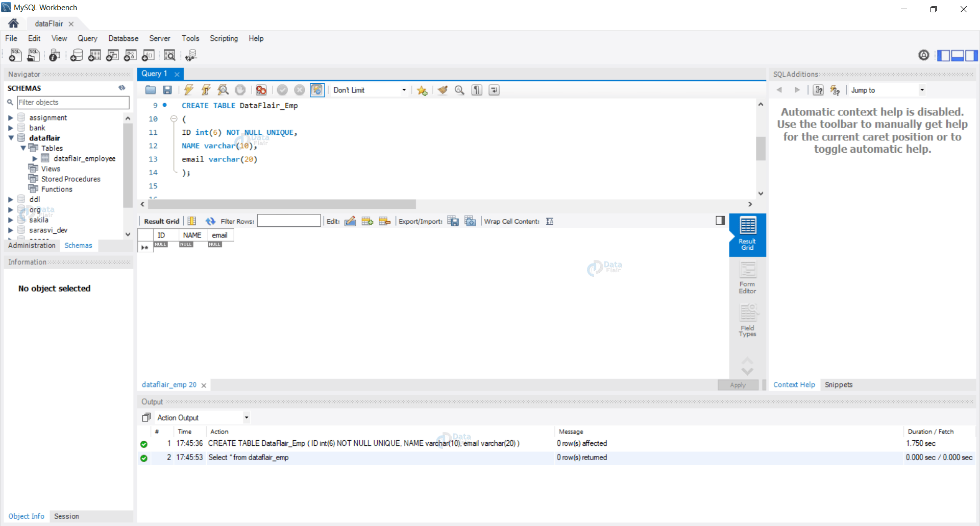Stop the running query icon
The image size is (980, 526).
pyautogui.click(x=240, y=90)
